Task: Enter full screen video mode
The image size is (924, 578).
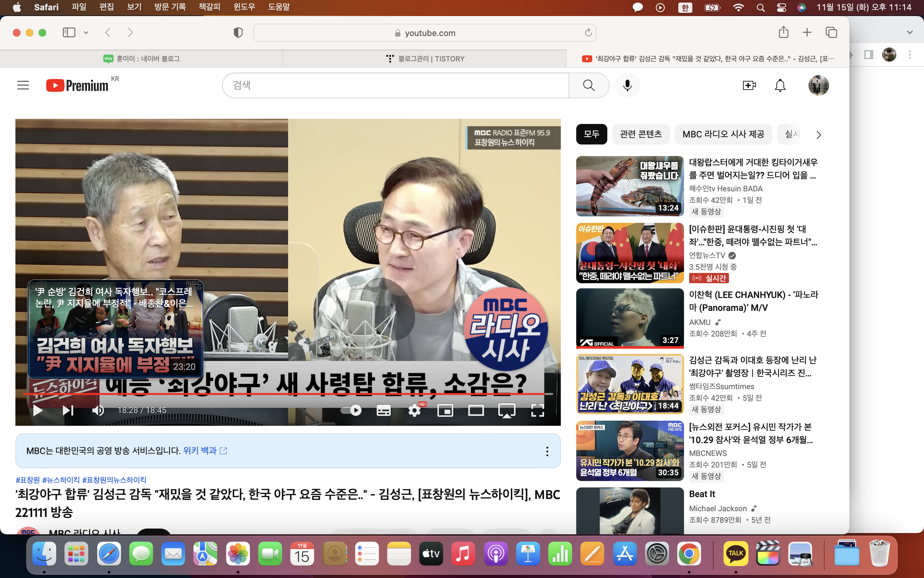Action: coord(538,410)
